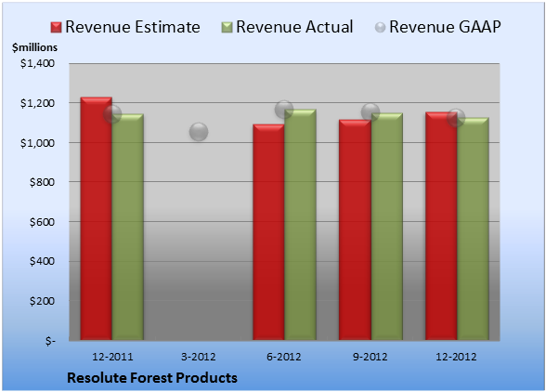Select the 'Revenue GAAP' legend label
546x392 pixels.
click(x=446, y=27)
